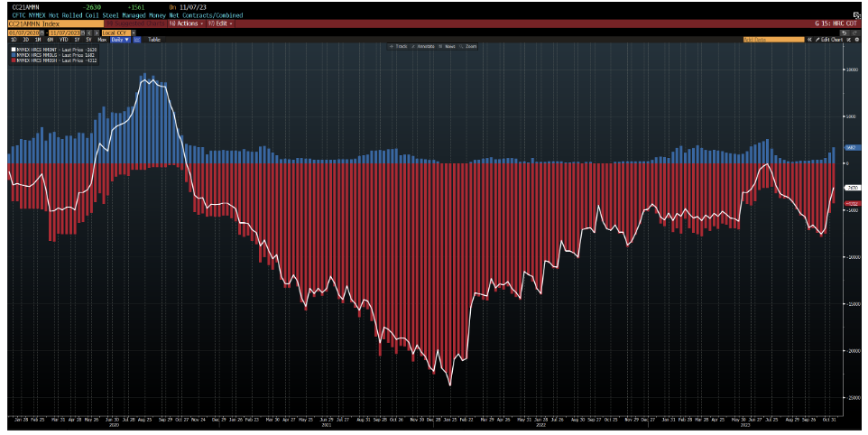Open the Edit menu
The image size is (868, 435).
[222, 23]
